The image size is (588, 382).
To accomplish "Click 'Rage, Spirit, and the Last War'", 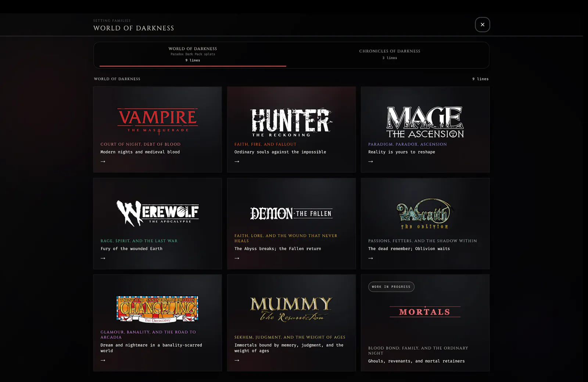I will pyautogui.click(x=139, y=241).
